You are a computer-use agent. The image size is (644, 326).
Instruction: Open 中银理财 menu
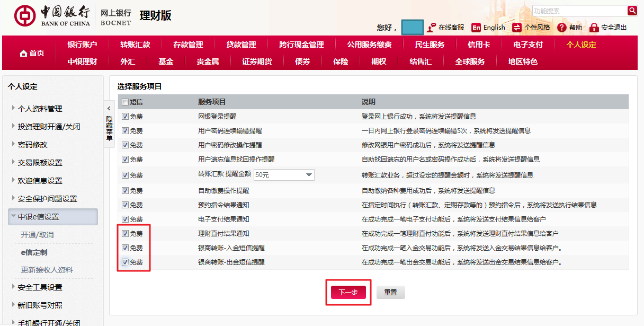click(x=82, y=61)
